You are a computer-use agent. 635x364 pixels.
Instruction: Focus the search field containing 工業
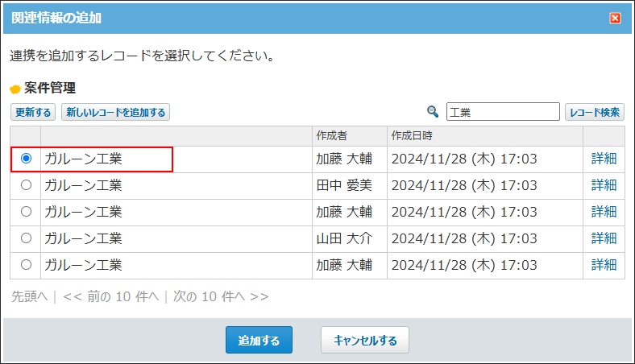pyautogui.click(x=503, y=112)
